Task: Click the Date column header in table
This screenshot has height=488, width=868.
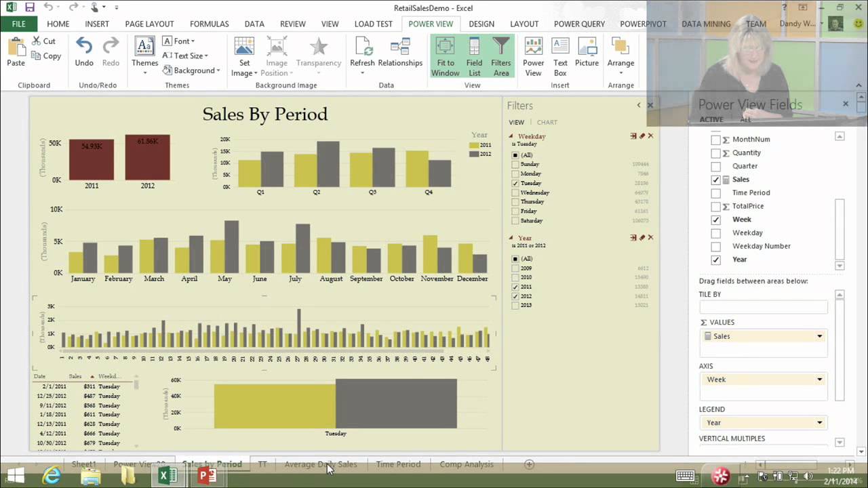Action: point(39,376)
